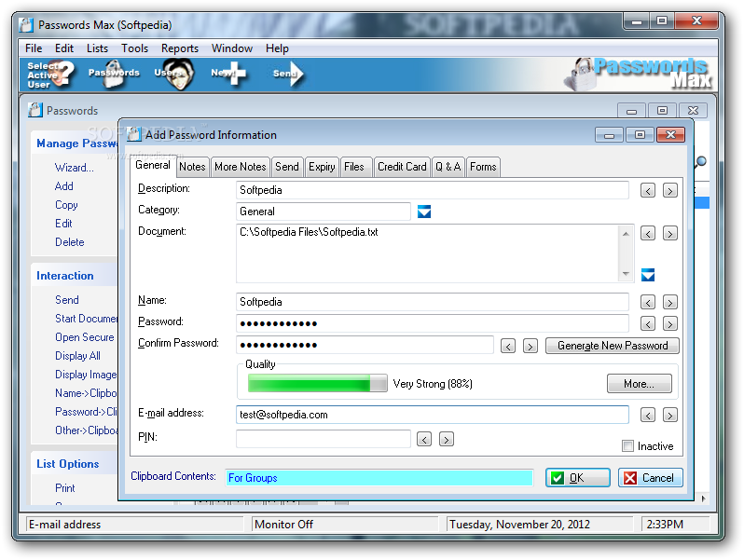Click right arrow beside Confirm Password field
The image size is (744, 560).
[x=530, y=346]
